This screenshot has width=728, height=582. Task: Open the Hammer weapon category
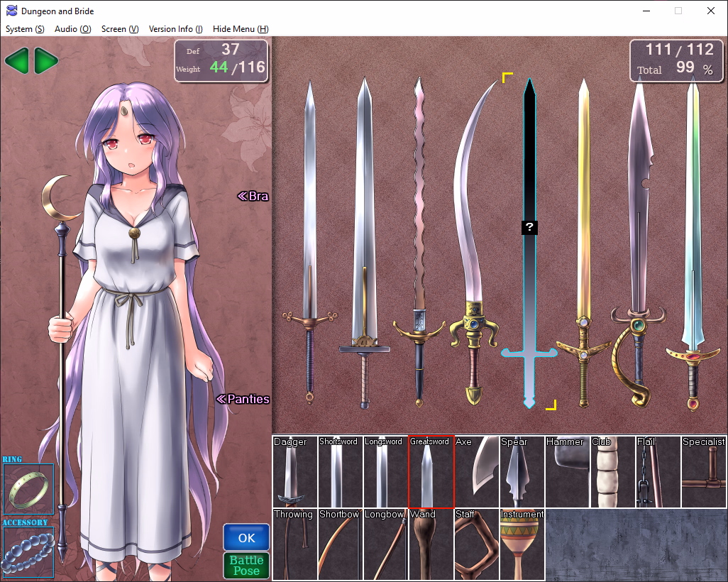tap(567, 472)
